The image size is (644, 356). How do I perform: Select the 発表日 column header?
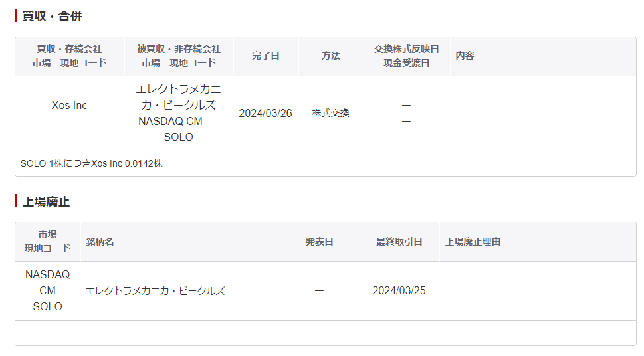coord(319,242)
